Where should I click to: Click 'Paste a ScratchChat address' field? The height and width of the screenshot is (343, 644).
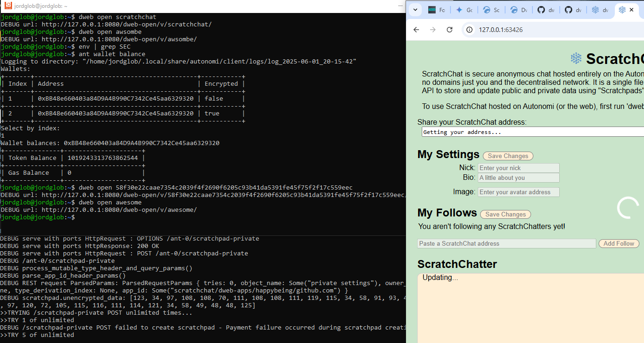[x=506, y=244]
